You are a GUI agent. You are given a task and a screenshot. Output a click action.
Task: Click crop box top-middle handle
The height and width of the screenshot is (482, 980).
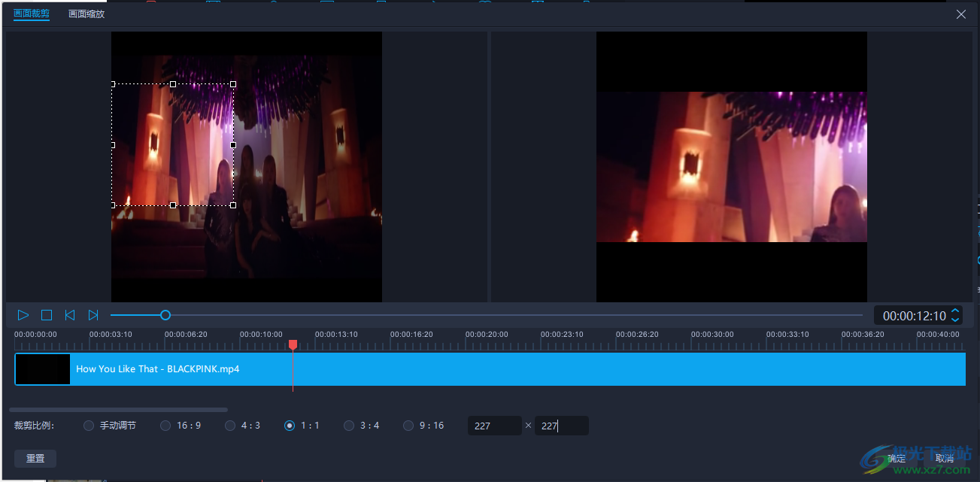coord(173,84)
